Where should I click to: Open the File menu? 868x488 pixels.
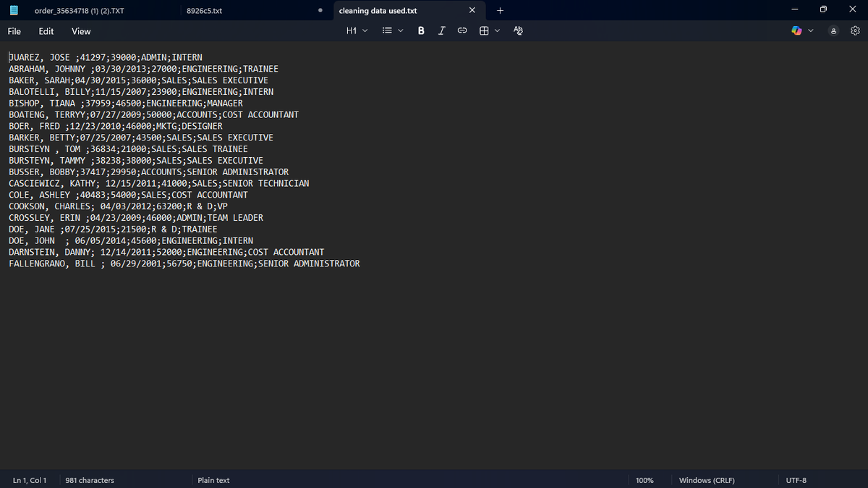coord(14,31)
